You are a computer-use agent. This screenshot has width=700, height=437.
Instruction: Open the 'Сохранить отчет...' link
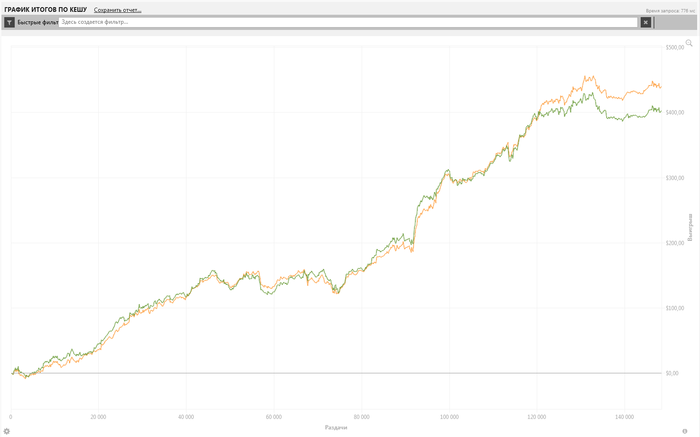click(x=117, y=10)
